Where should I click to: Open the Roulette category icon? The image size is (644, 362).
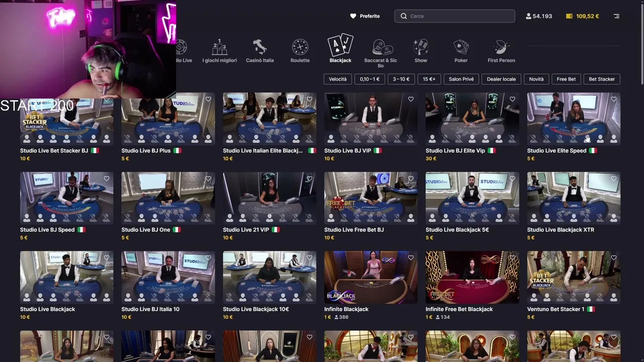tap(300, 47)
